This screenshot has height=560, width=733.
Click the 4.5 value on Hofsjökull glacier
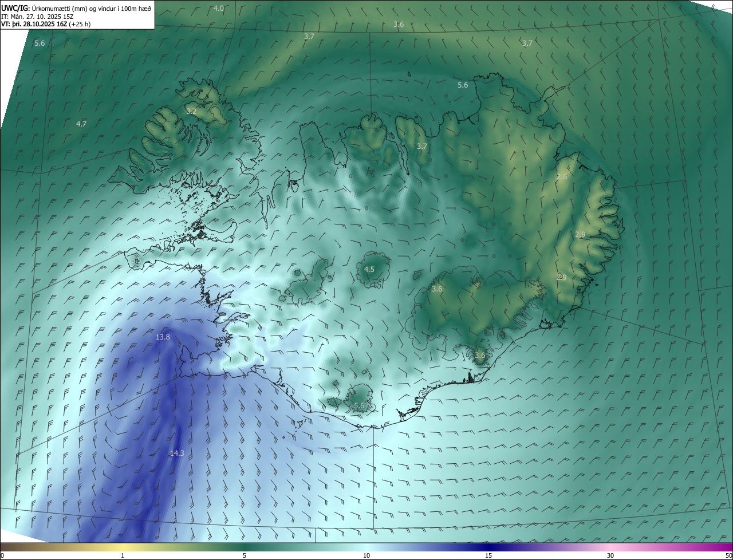369,269
